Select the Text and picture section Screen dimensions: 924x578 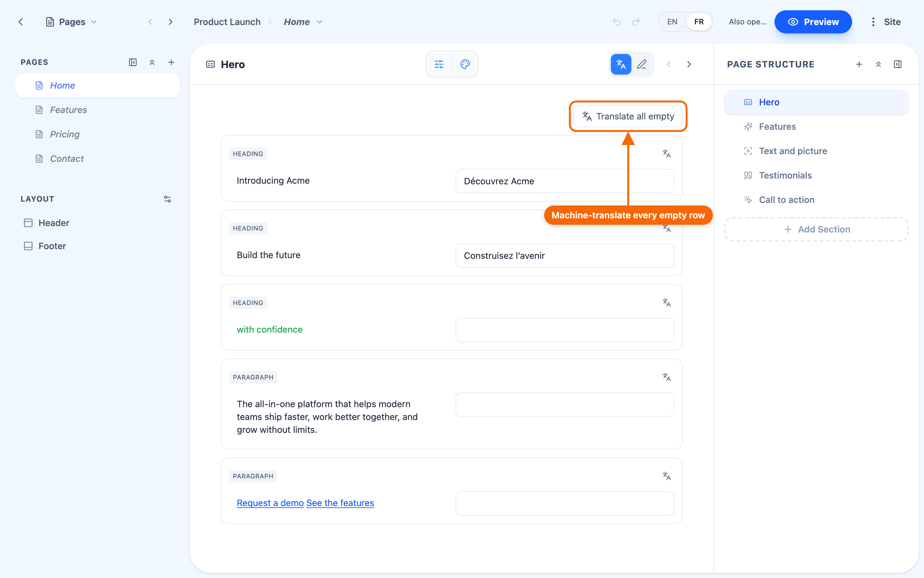coord(816,151)
